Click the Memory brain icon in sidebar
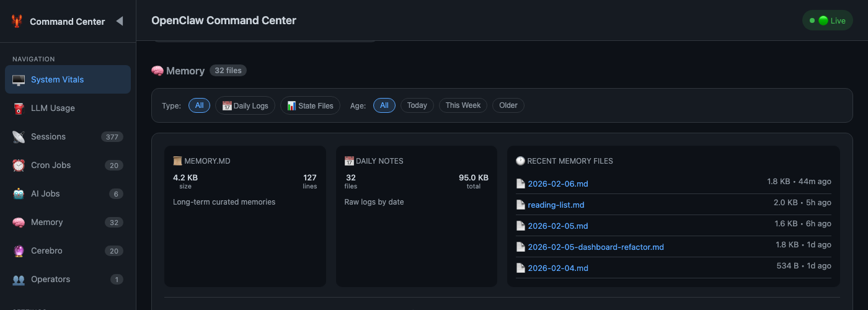 click(x=19, y=223)
